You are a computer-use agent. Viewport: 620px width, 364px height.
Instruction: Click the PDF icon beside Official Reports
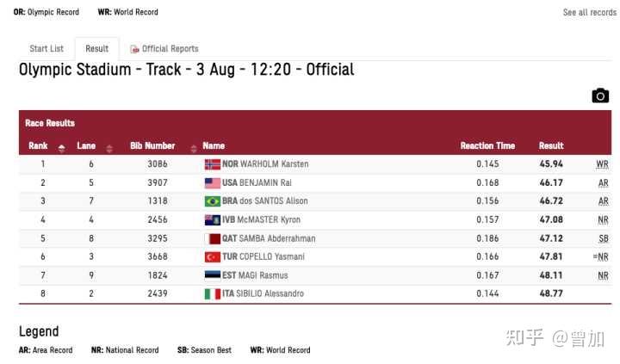135,49
